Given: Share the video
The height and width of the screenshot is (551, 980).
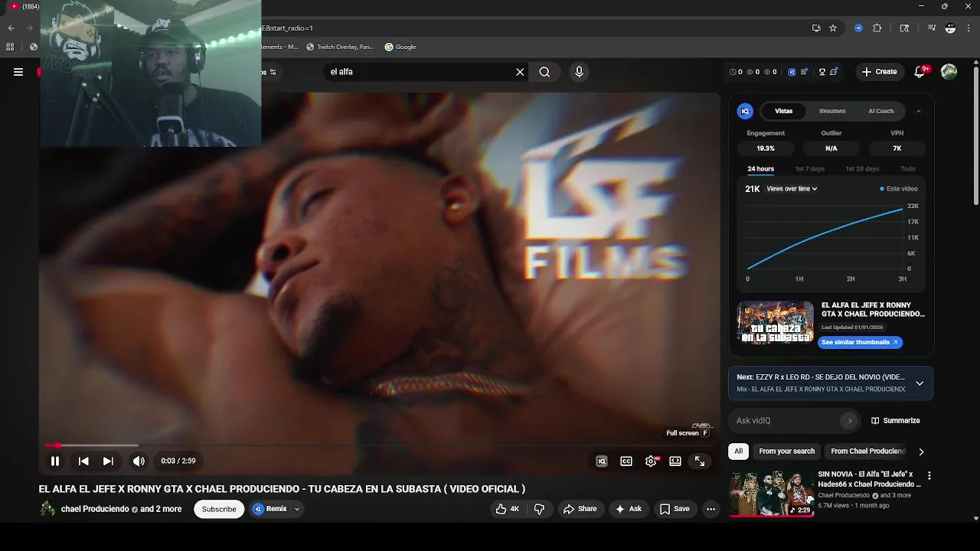Looking at the screenshot, I should pos(580,509).
